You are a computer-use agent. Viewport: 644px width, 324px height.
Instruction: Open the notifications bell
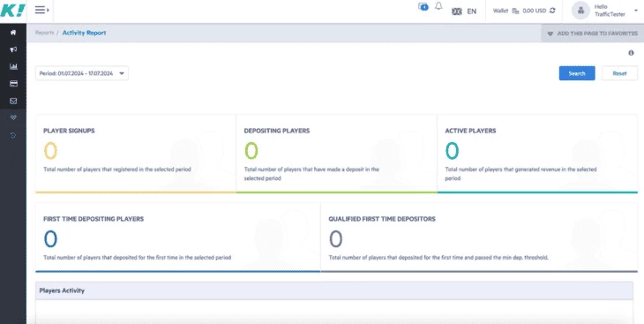pyautogui.click(x=438, y=6)
